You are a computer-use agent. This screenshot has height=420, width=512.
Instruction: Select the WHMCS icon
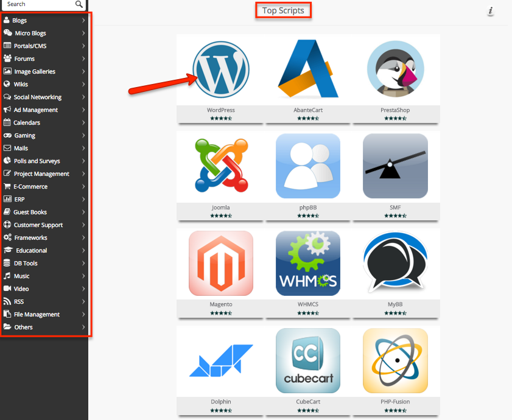pos(308,263)
